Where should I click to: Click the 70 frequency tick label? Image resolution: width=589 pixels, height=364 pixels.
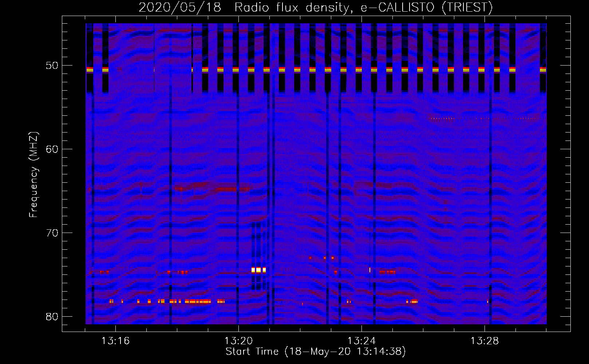pyautogui.click(x=52, y=233)
